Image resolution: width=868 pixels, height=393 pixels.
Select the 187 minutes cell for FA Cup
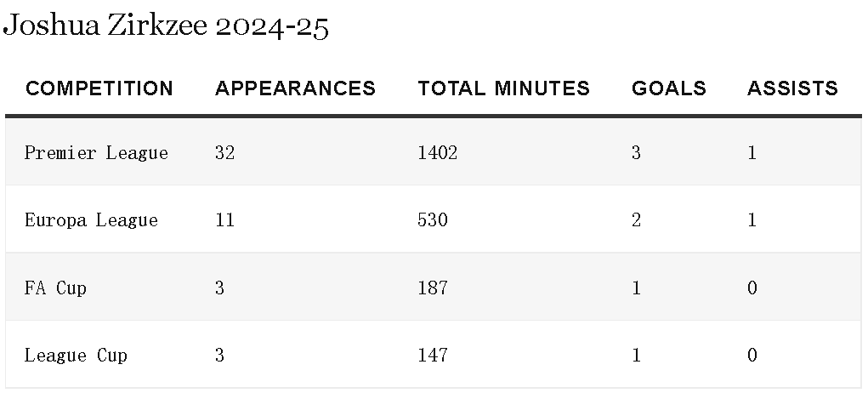coord(432,288)
